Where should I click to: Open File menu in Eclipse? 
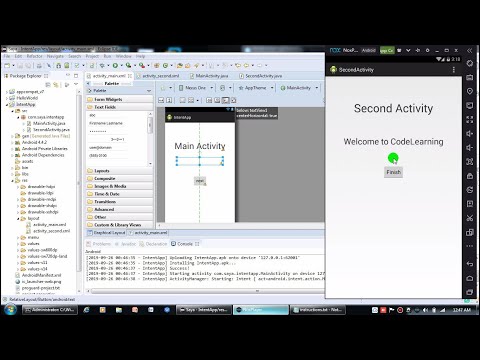click(x=7, y=56)
